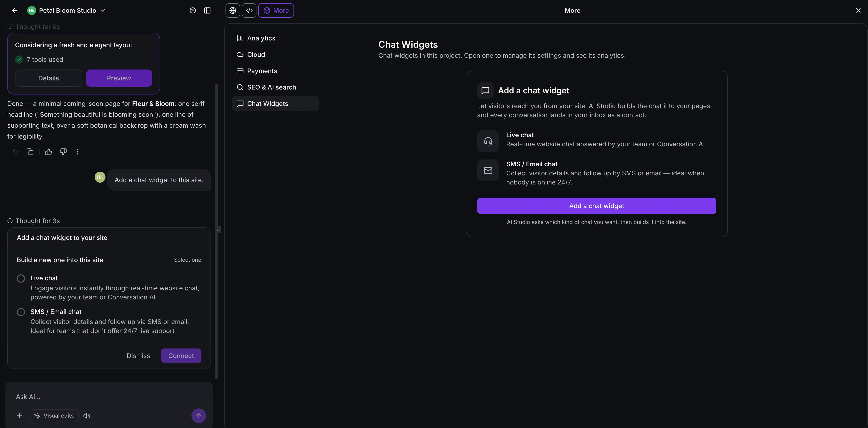Click the Dismiss button

[138, 356]
